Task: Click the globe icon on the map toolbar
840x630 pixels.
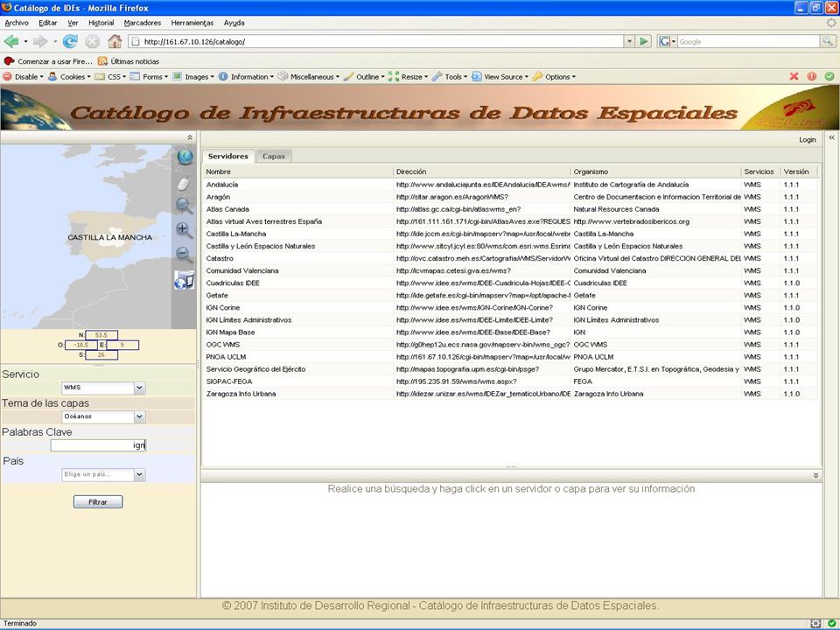Action: [x=185, y=157]
